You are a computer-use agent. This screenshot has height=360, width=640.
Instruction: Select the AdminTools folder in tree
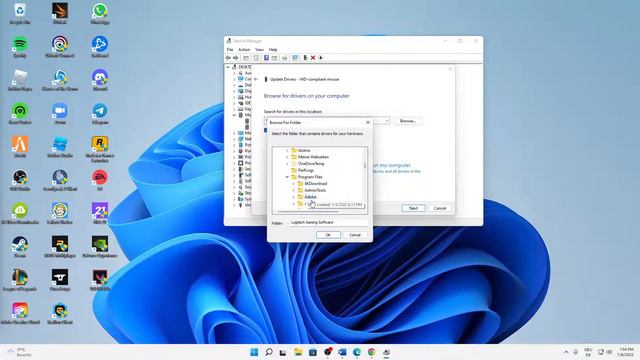click(315, 190)
